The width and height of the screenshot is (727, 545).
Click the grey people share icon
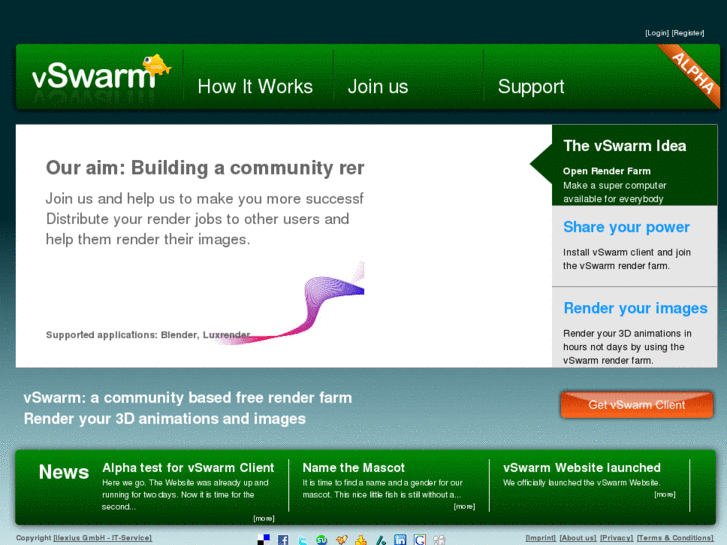pos(439,540)
